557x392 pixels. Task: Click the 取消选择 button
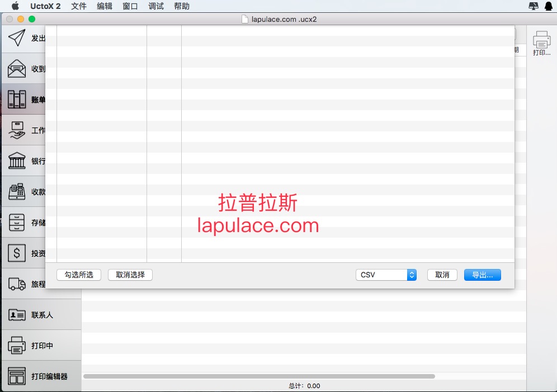coord(130,275)
